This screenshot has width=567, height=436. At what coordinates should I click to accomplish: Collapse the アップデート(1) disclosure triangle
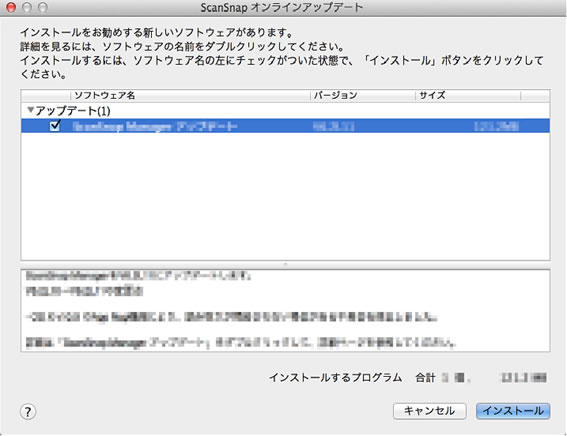pyautogui.click(x=30, y=110)
